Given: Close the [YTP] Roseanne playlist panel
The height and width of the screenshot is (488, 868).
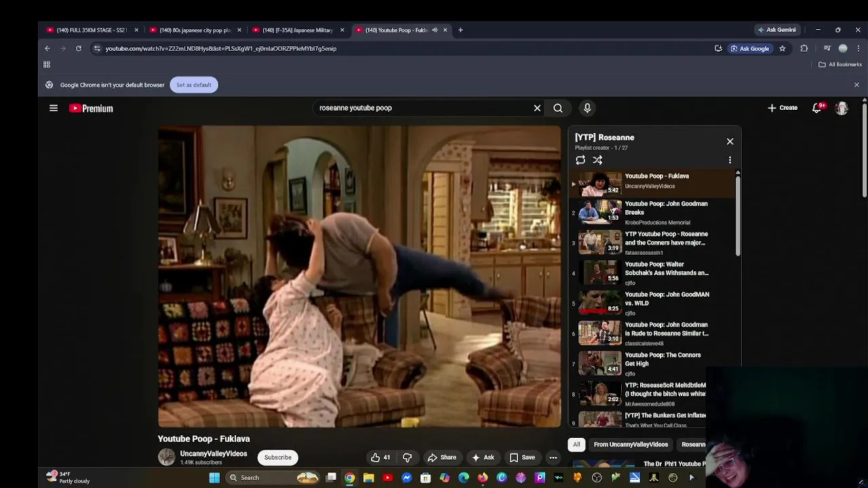Looking at the screenshot, I should (x=730, y=142).
